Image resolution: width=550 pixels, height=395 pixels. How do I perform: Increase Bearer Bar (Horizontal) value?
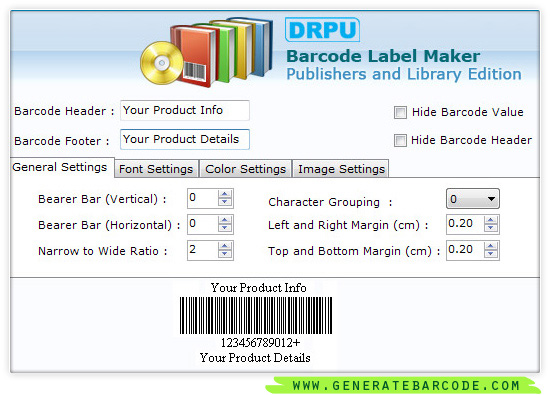coord(224,220)
